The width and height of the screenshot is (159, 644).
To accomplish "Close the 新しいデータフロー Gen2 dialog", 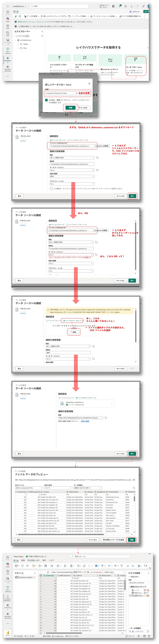I will tap(89, 83).
